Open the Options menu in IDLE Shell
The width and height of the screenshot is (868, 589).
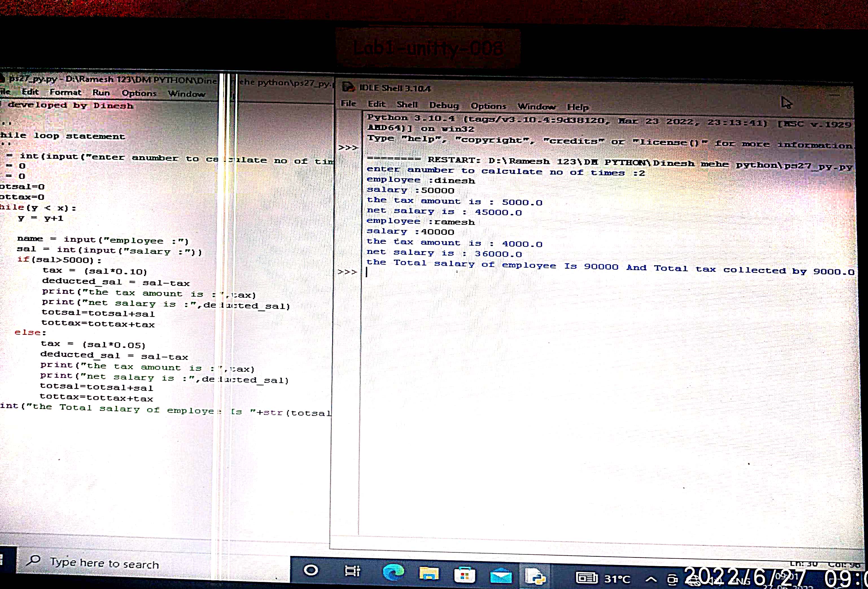[488, 106]
